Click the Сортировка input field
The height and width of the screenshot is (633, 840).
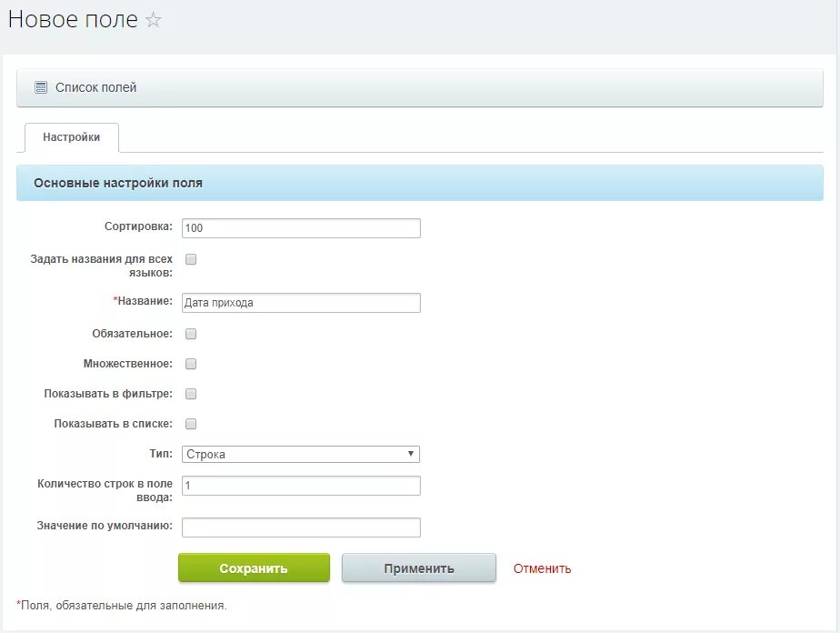(x=301, y=227)
